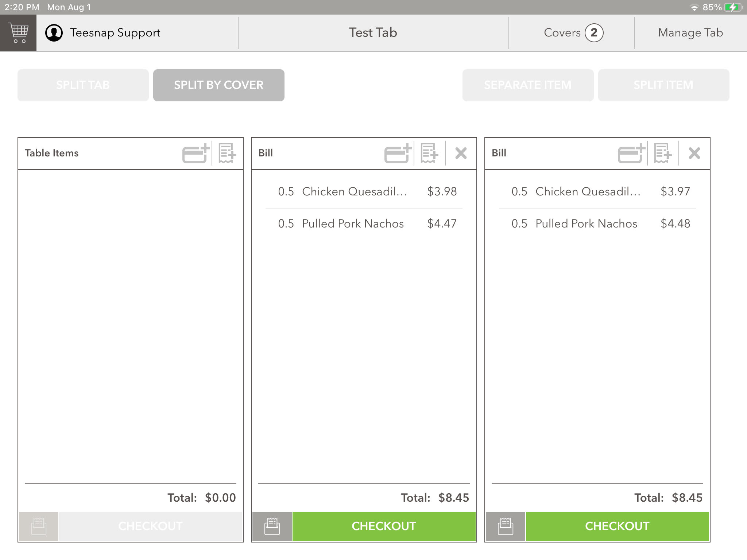Add bill icon in second Bill panel
The image size is (747, 560).
663,153
